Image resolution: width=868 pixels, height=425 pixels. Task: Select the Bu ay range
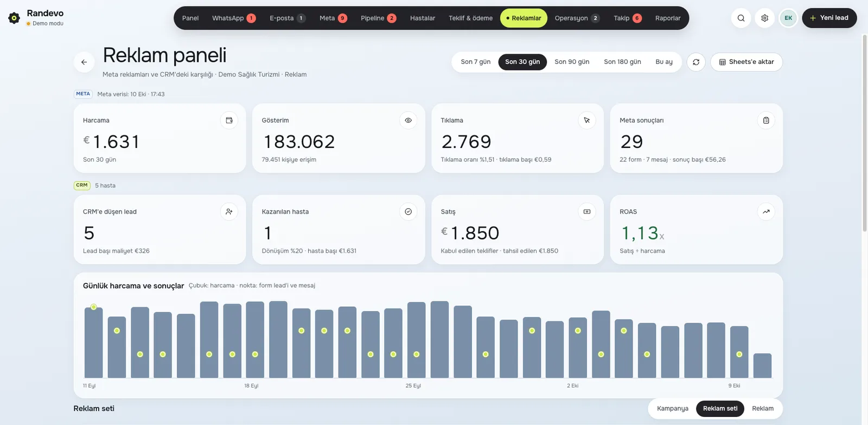pos(664,62)
